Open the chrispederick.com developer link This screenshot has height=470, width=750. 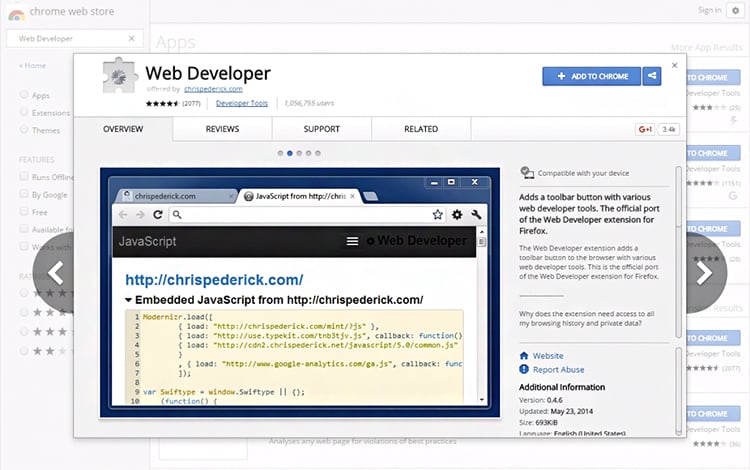[213, 89]
